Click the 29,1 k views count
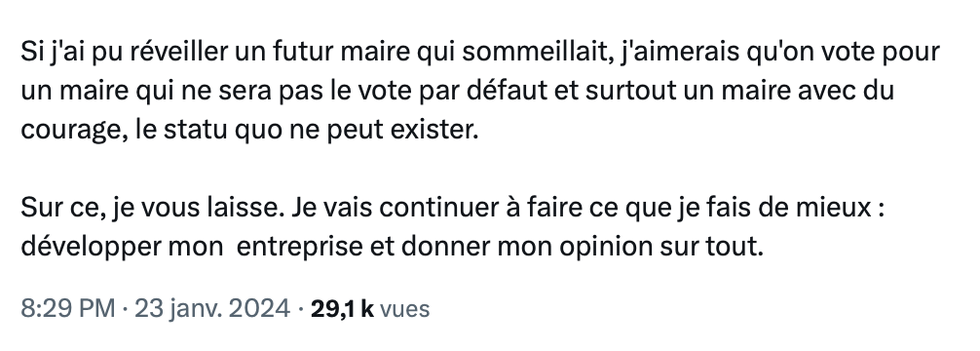 [342, 309]
